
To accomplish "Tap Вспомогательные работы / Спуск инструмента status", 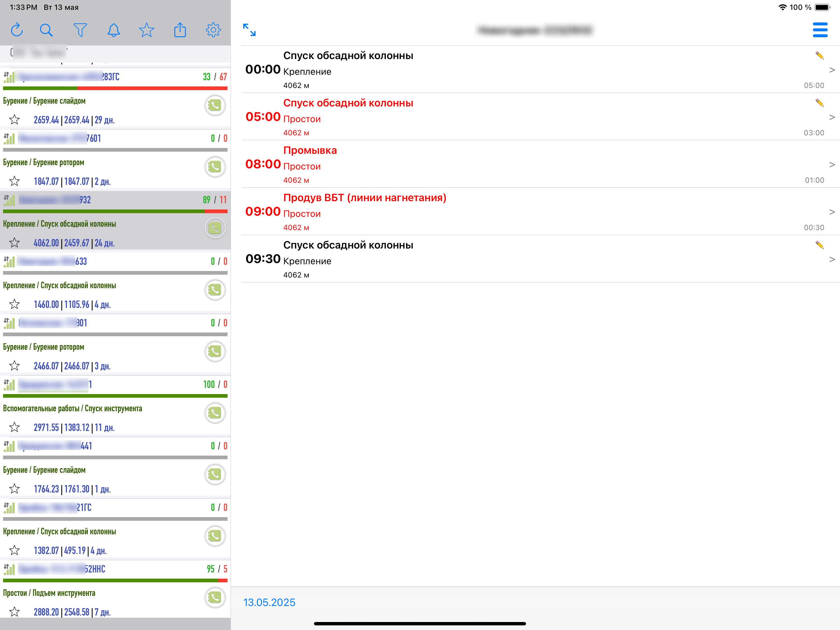I will click(x=73, y=409).
